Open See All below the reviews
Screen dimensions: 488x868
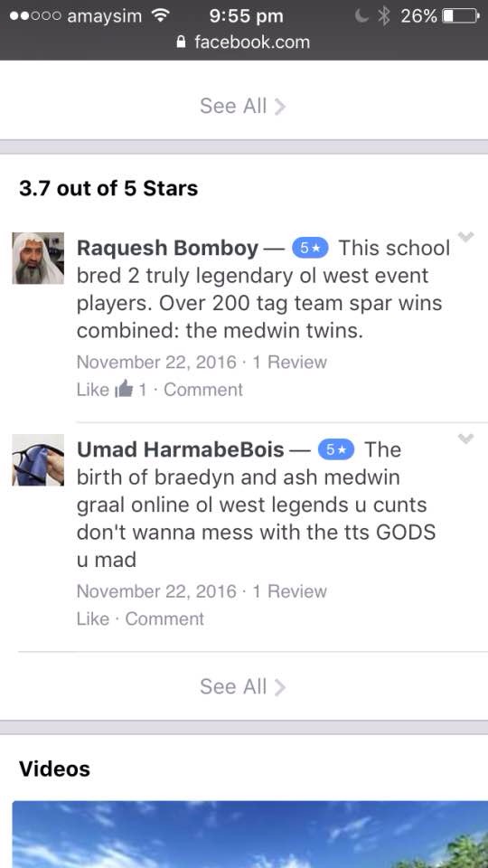pos(243,687)
